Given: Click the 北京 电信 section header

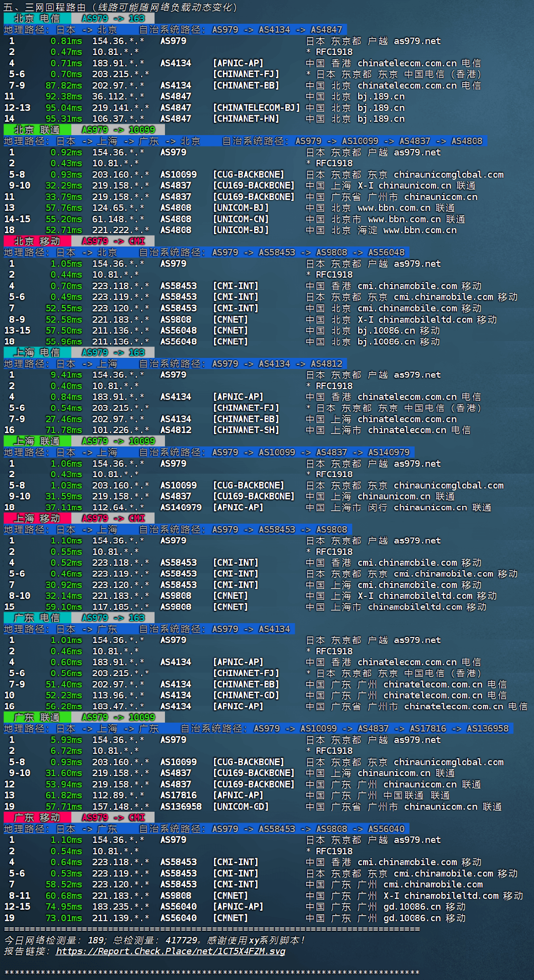Looking at the screenshot, I should (37, 18).
